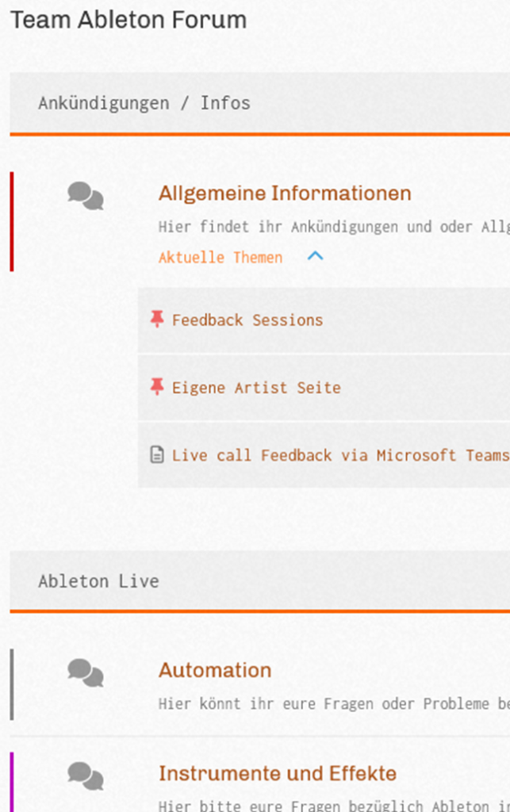Toggle the Aktuelle Themen section label
The height and width of the screenshot is (812, 510).
[x=220, y=258]
